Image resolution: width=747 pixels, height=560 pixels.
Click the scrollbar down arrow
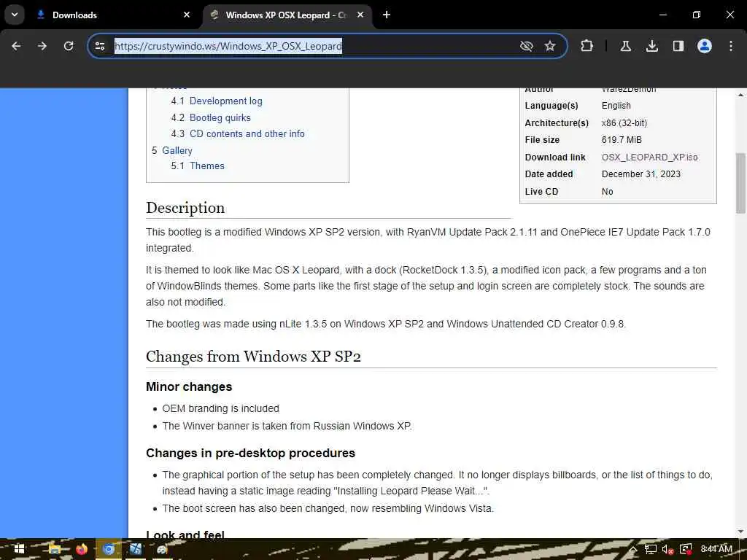740,532
